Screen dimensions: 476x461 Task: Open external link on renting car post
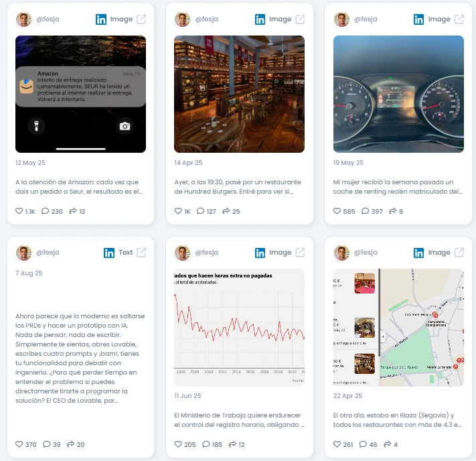click(x=459, y=19)
